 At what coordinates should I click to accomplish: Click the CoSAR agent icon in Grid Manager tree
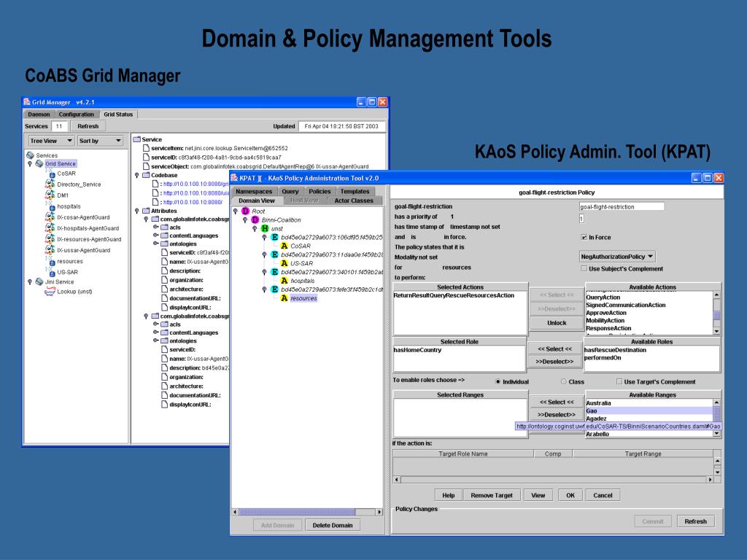pyautogui.click(x=50, y=174)
